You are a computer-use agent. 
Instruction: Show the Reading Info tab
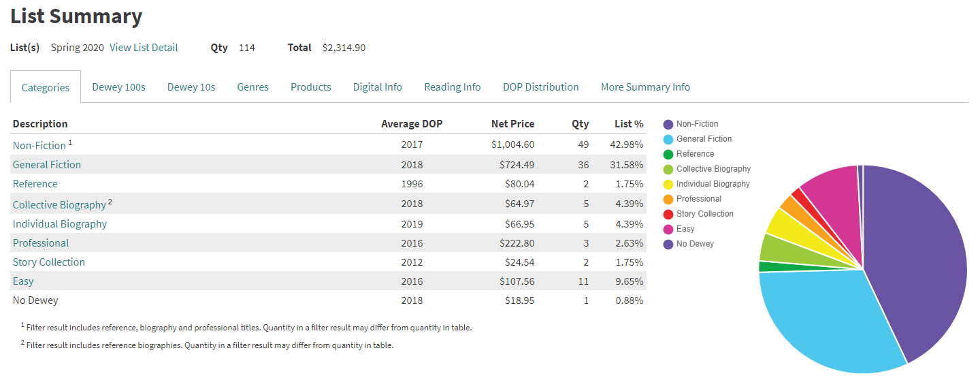[x=452, y=87]
